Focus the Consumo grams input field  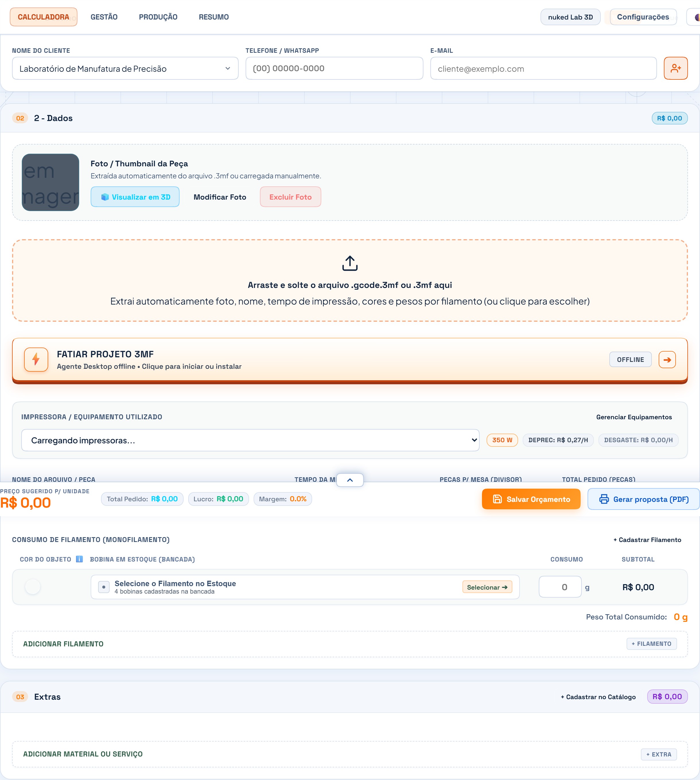(x=560, y=587)
